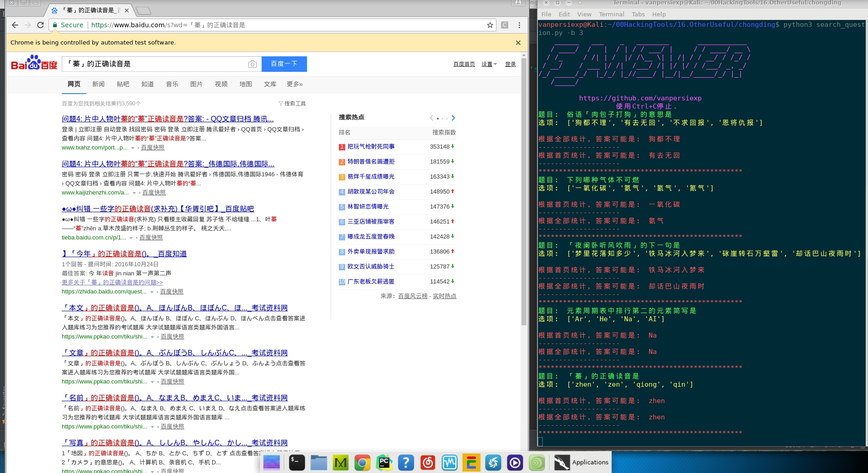
Task: Open the Tabs menu in Terminal
Action: click(638, 14)
